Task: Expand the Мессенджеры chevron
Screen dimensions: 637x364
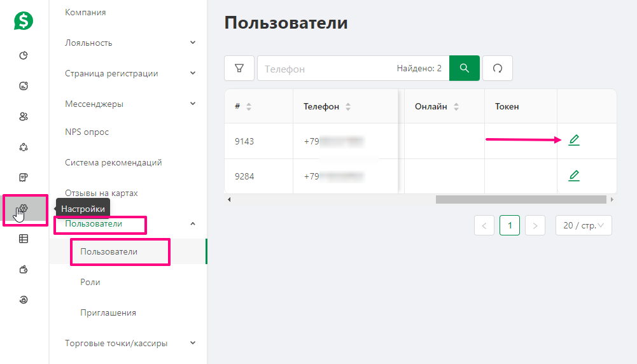Action: 193,104
